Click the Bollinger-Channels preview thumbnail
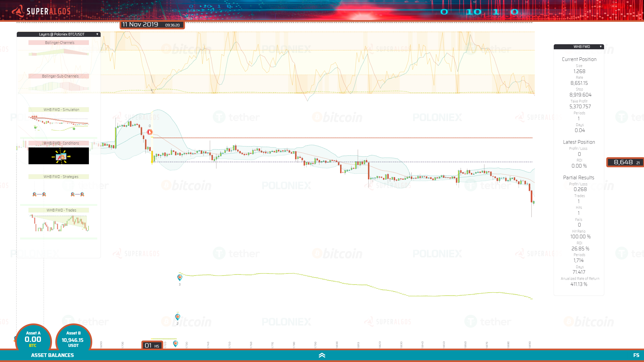The height and width of the screenshot is (362, 644). [x=59, y=52]
